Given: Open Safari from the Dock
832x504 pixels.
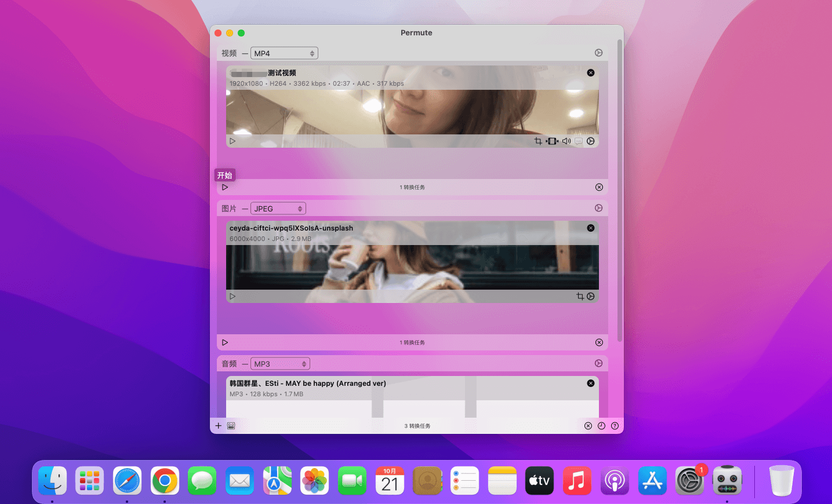Looking at the screenshot, I should pos(128,481).
